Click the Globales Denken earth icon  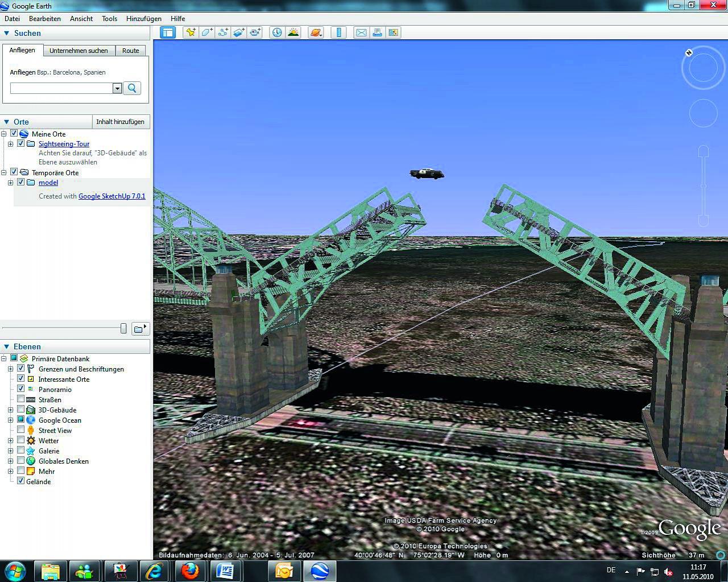coord(31,461)
